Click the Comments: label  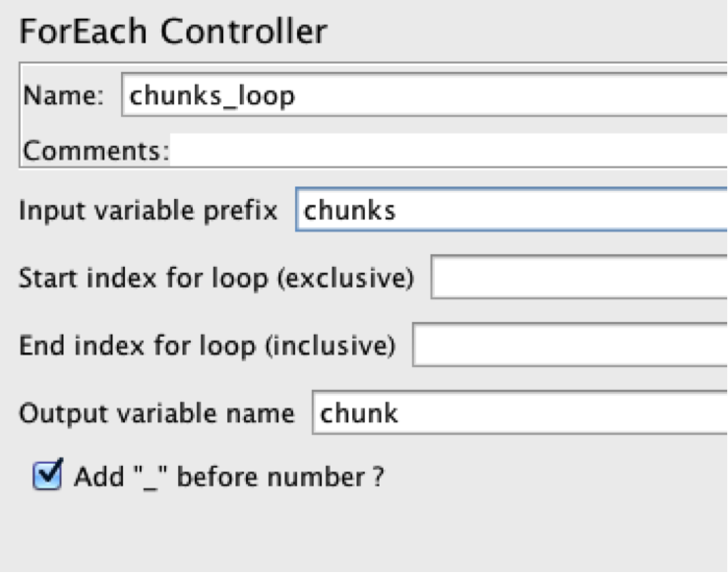96,151
